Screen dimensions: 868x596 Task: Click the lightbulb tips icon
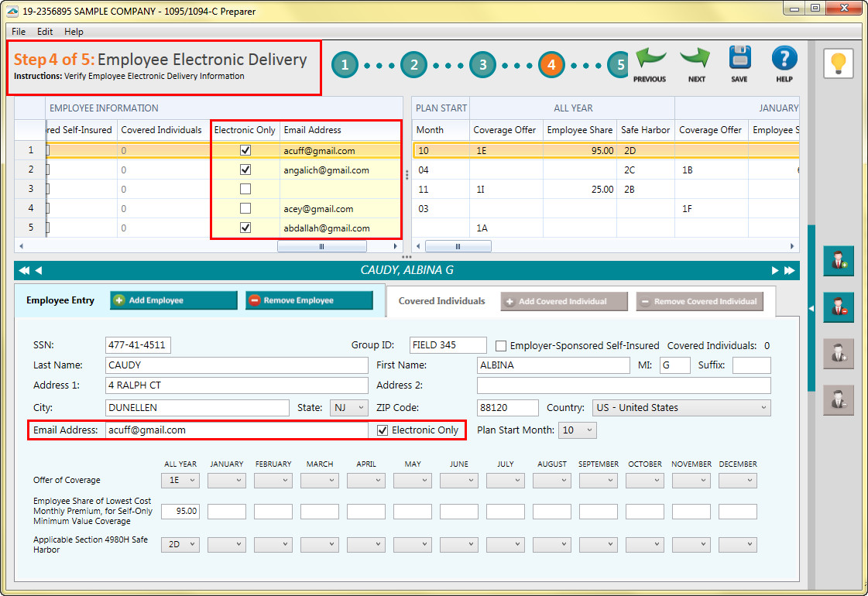coord(839,63)
